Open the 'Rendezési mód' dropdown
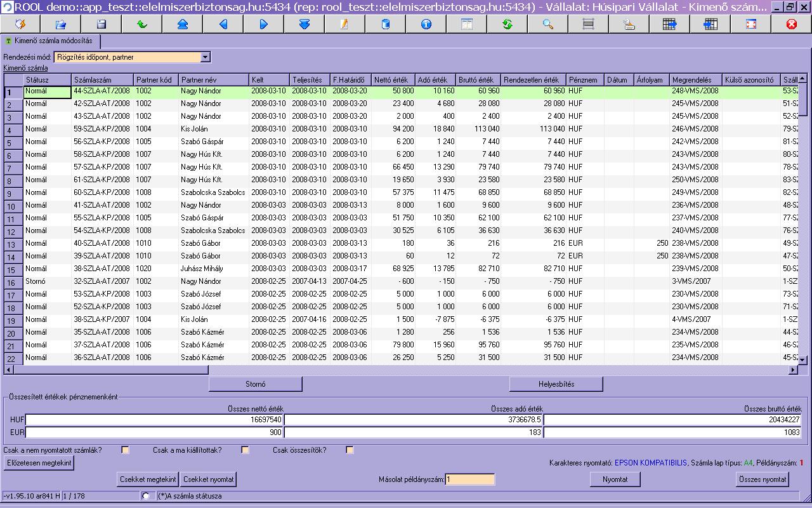The height and width of the screenshot is (508, 812). 205,57
